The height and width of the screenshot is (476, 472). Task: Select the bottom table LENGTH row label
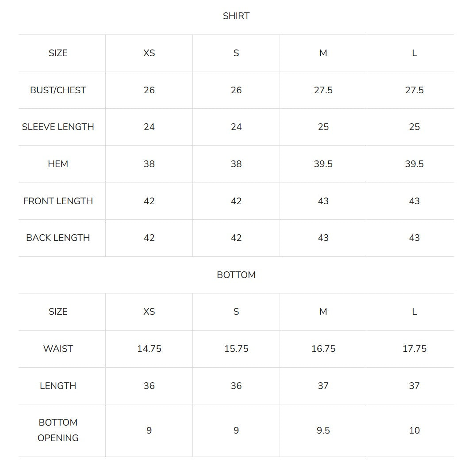[58, 386]
